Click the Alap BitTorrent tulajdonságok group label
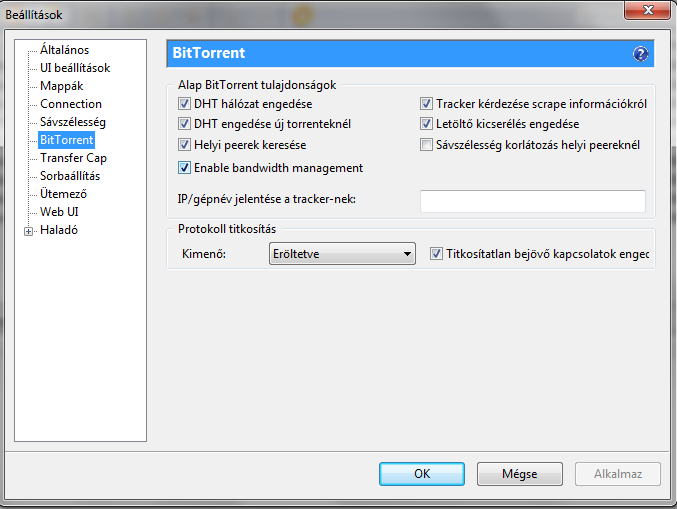677x509 pixels. coord(257,85)
